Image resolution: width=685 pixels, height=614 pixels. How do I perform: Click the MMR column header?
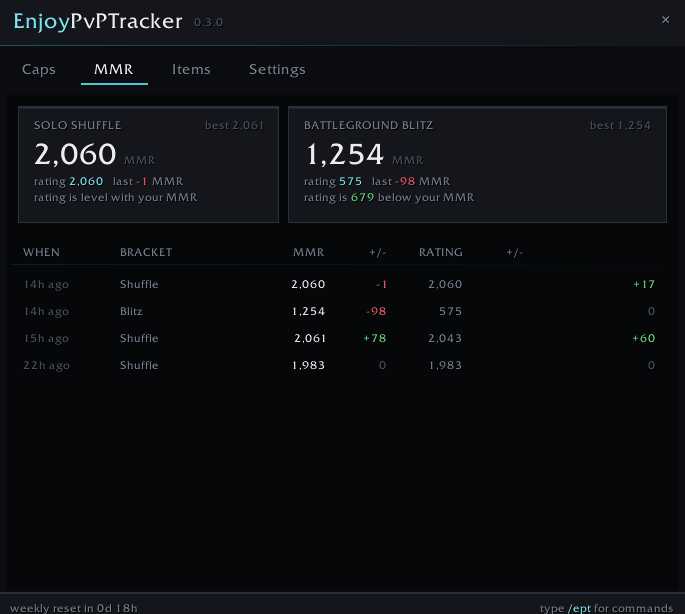coord(308,253)
